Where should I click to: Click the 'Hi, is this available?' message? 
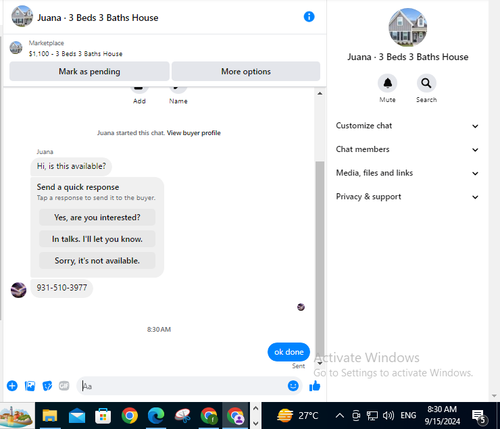click(71, 166)
